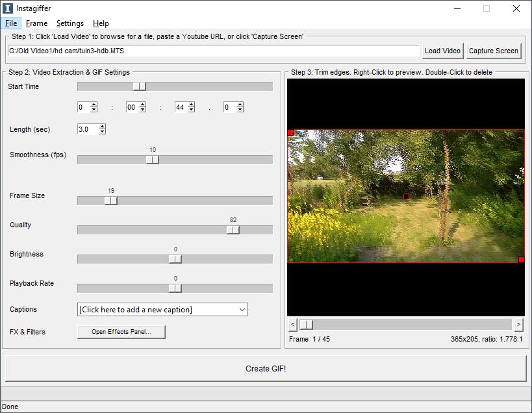This screenshot has height=413, width=532.
Task: Click the next frame arrow button
Action: pos(518,325)
